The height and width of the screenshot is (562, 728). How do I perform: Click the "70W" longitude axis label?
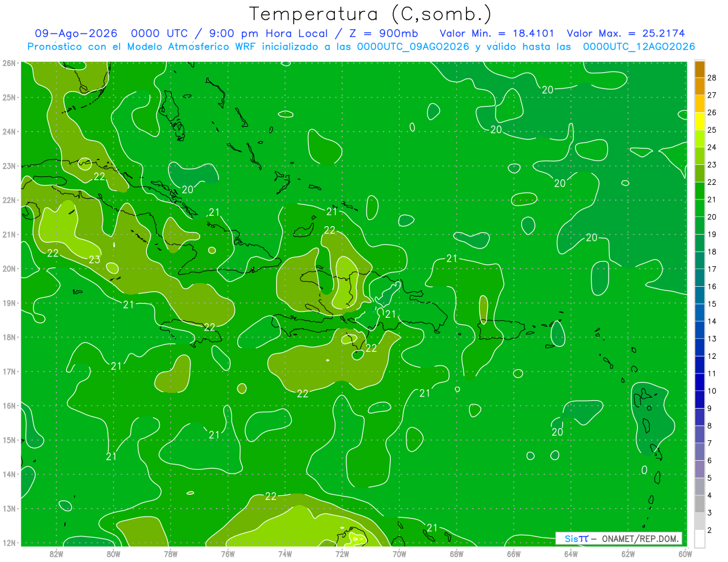point(399,554)
